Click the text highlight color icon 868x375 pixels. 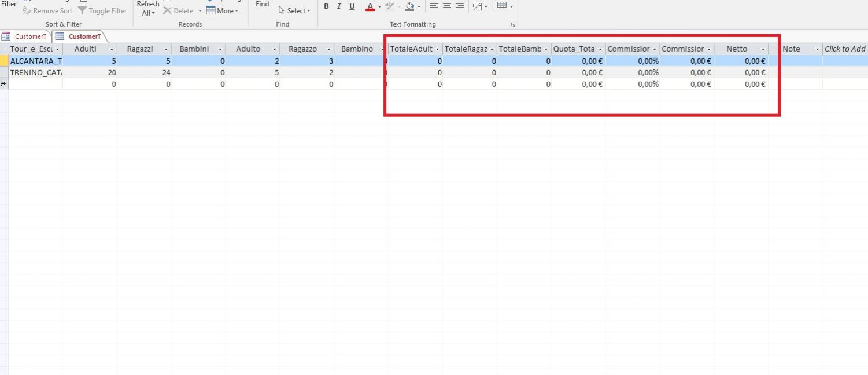point(389,7)
